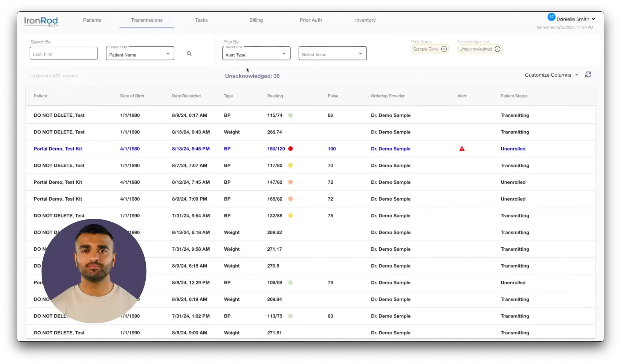Go to the Billing tab
The width and height of the screenshot is (621, 364).
click(256, 20)
